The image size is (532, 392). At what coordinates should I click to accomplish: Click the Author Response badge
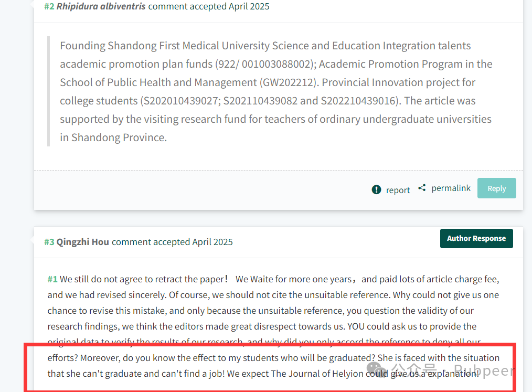pos(476,238)
